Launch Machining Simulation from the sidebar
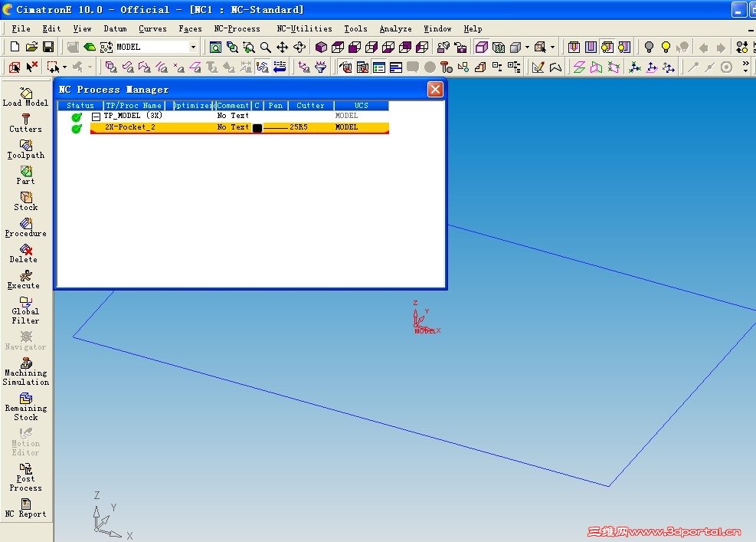Viewport: 756px width, 542px height. 25,372
